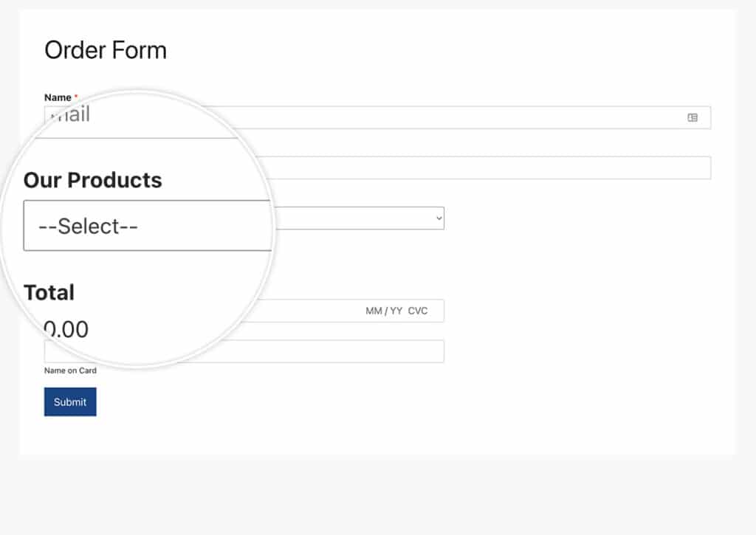Open the products dropdown chevron arrow
The width and height of the screenshot is (756, 535).
(439, 218)
